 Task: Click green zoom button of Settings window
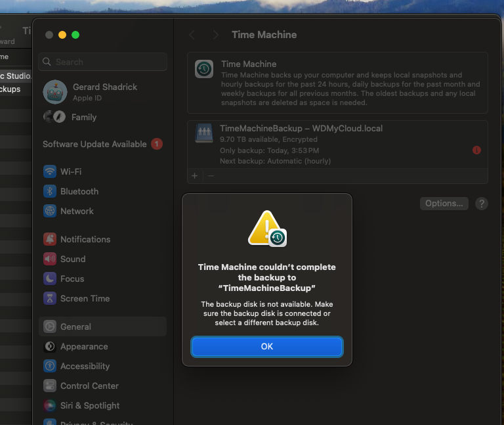pyautogui.click(x=75, y=35)
